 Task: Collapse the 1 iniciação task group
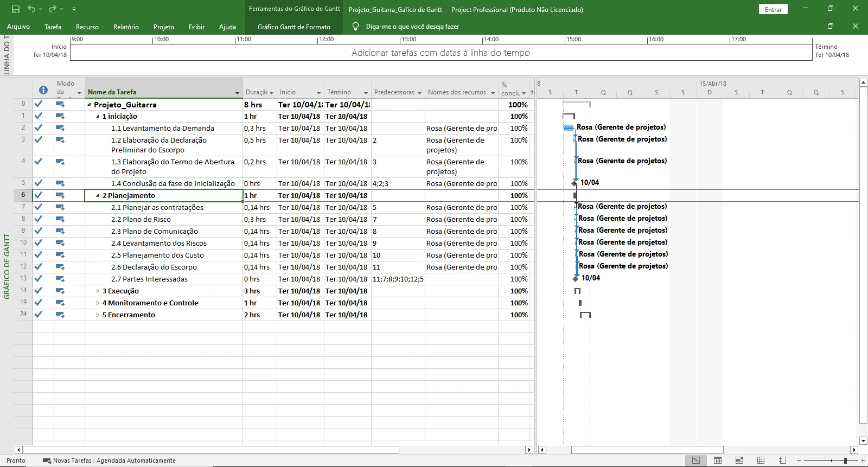pos(98,117)
